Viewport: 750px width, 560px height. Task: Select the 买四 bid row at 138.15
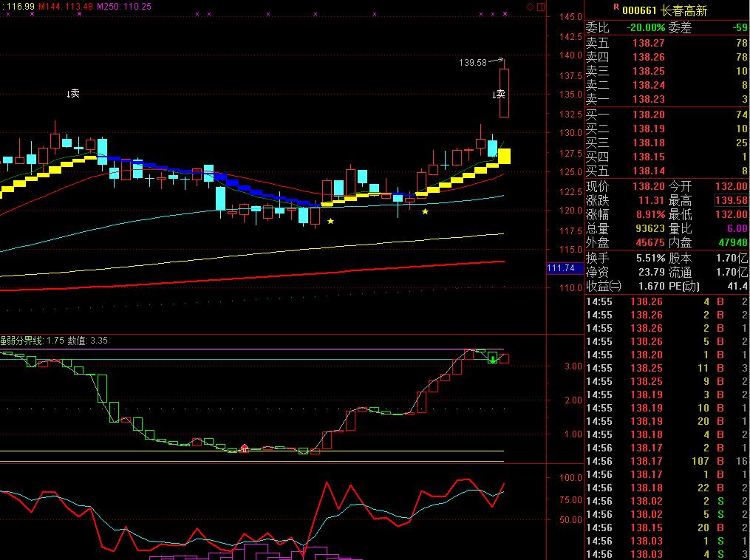pos(667,157)
